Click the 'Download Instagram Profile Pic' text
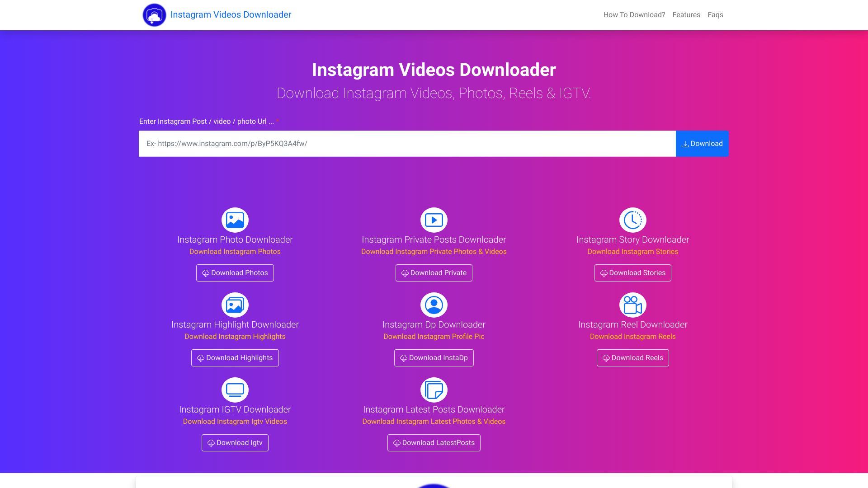 (434, 337)
